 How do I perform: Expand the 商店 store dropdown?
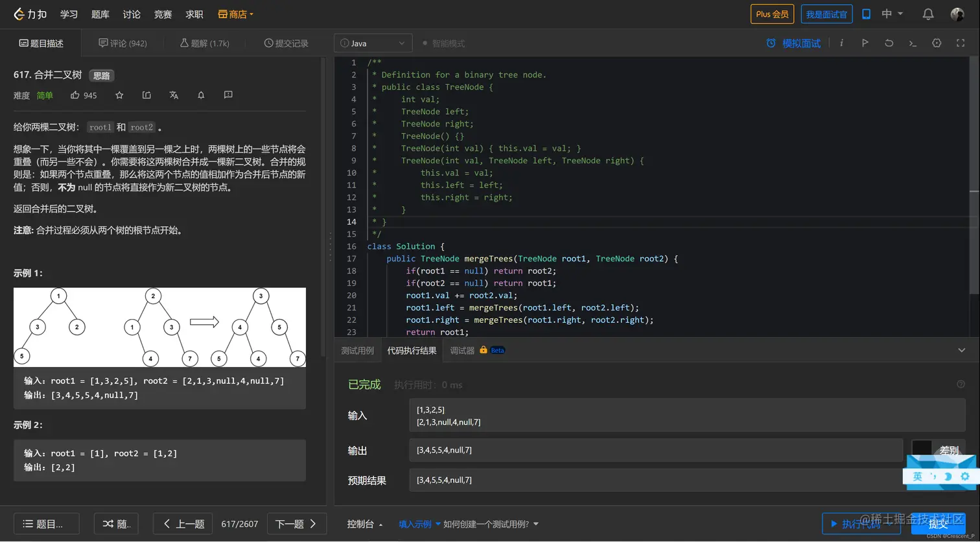coord(235,14)
